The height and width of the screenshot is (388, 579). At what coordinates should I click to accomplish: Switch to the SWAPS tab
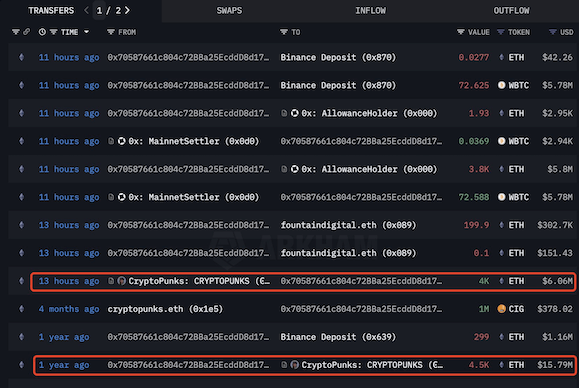click(x=229, y=10)
